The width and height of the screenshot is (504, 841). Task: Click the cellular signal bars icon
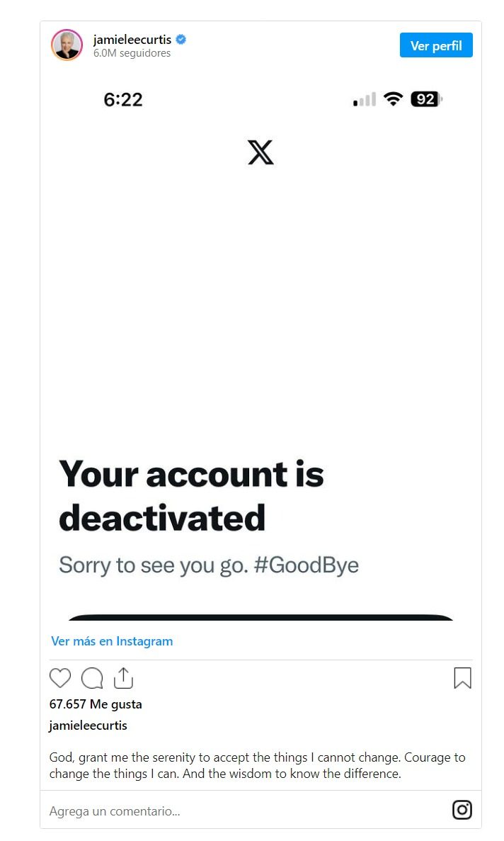[365, 100]
